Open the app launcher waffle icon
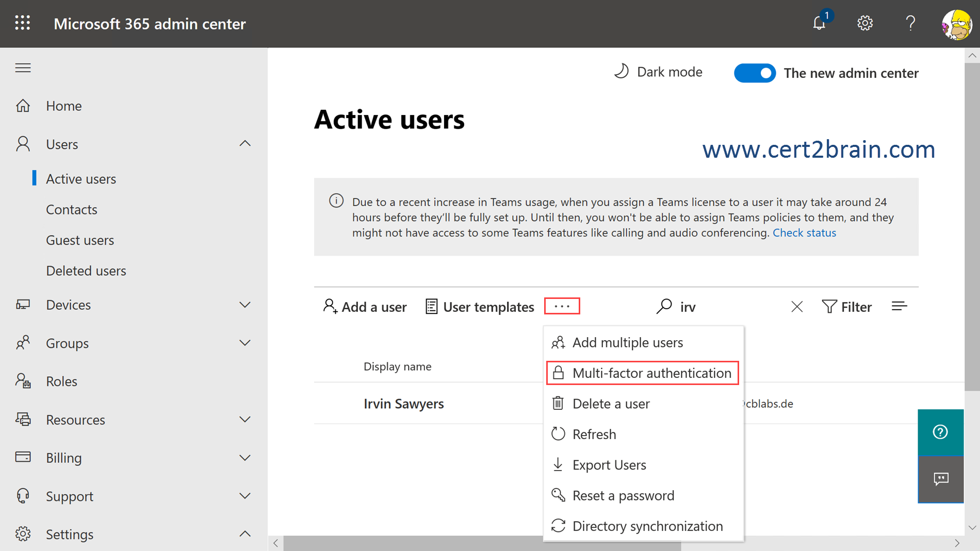The image size is (980, 551). coord(23,23)
